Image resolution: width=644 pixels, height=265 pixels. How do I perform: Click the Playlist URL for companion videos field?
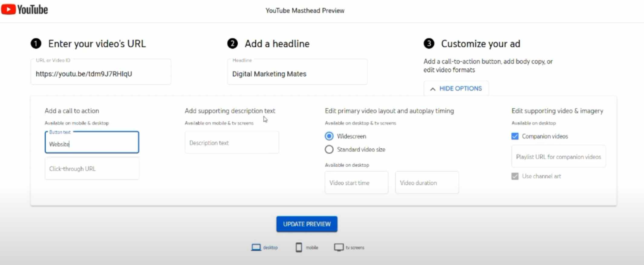click(x=558, y=157)
